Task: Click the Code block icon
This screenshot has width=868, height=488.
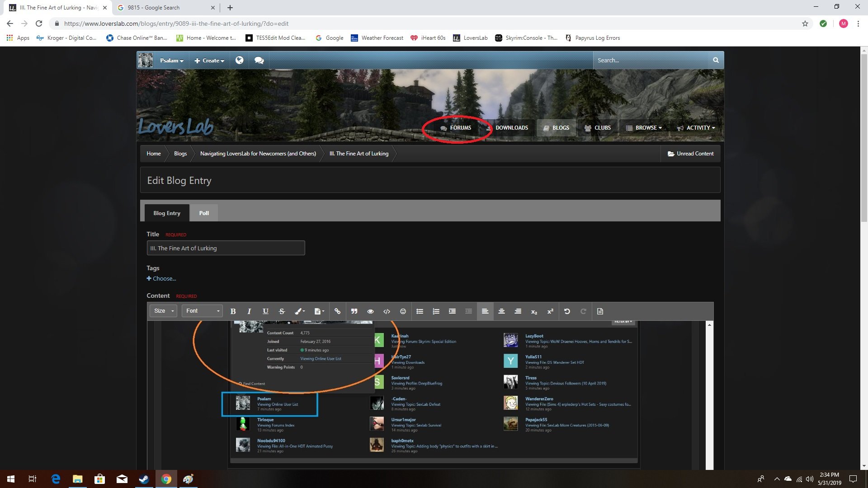Action: pos(387,310)
